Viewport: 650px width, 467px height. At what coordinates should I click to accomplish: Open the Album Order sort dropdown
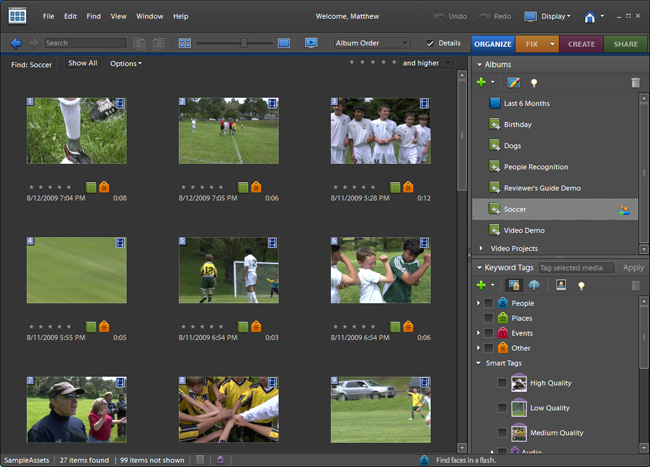pyautogui.click(x=372, y=43)
